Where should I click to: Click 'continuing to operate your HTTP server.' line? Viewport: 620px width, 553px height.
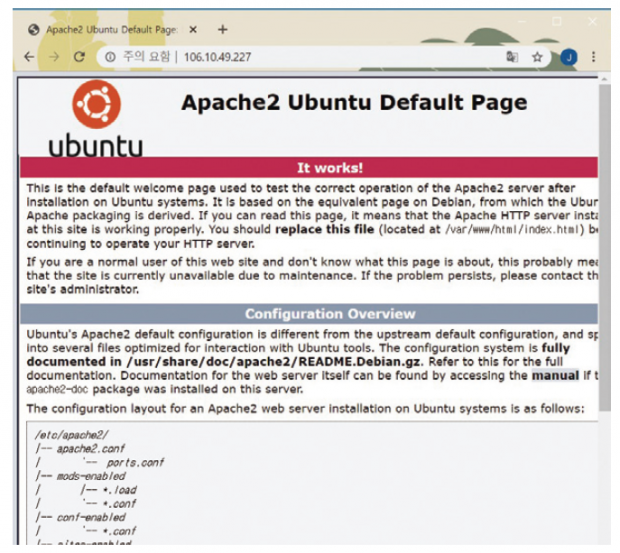coord(140,244)
